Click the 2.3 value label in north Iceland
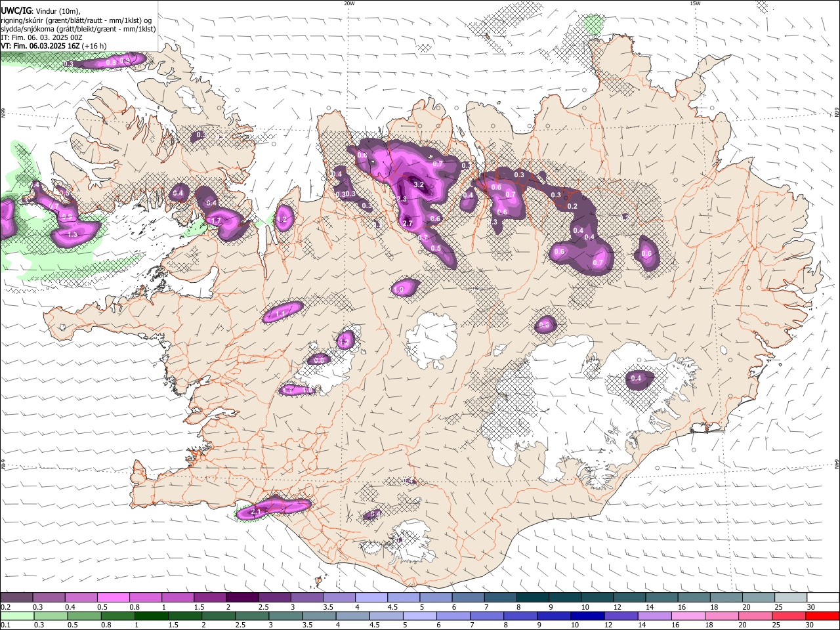This screenshot has width=840, height=630. click(x=402, y=199)
